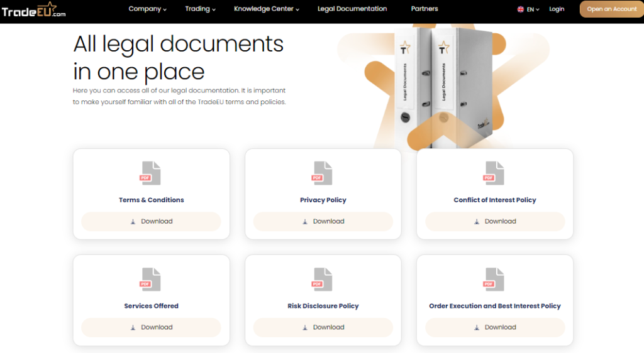Image resolution: width=644 pixels, height=353 pixels.
Task: Expand the Company menu
Action: pos(147,9)
